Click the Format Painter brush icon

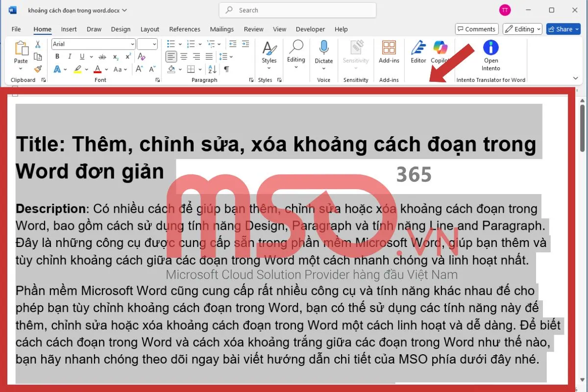coord(38,69)
